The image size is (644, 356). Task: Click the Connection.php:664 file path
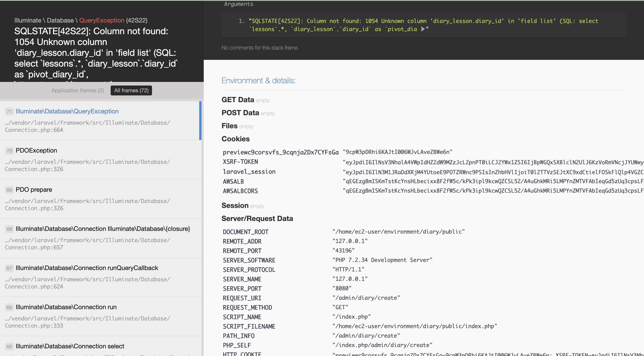pos(34,130)
